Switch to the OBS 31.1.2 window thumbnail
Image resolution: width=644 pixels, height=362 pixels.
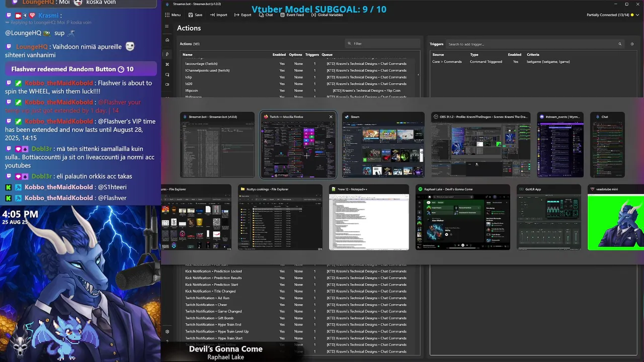(480, 145)
